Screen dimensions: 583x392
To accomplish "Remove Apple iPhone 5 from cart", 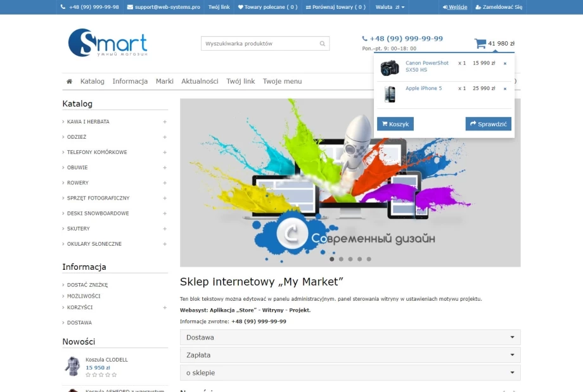I will point(505,89).
